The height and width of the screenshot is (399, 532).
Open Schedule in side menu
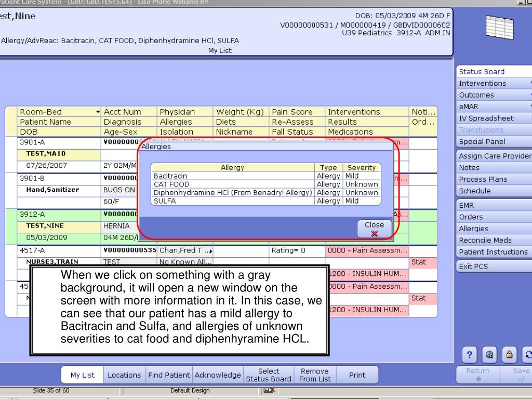[494, 191]
